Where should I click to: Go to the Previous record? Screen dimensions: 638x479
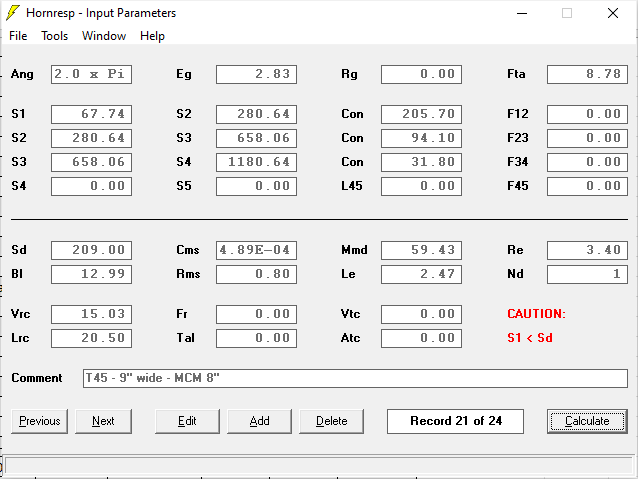pyautogui.click(x=40, y=421)
